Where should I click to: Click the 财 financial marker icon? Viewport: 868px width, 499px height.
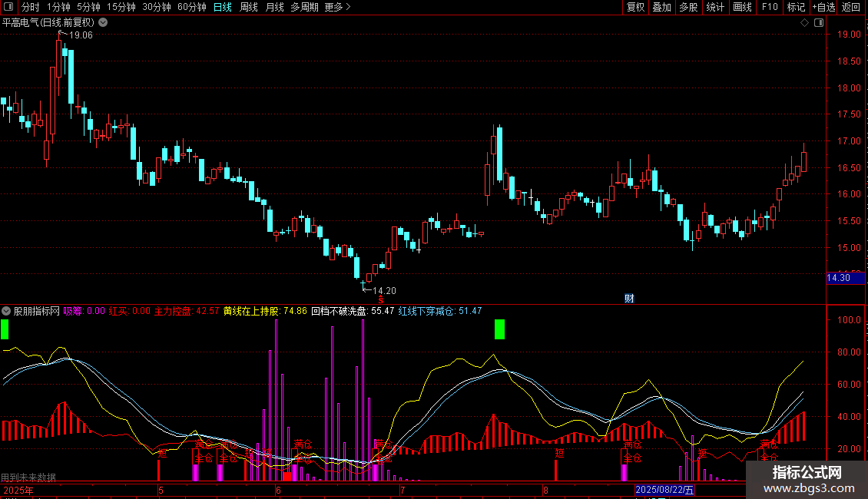(629, 299)
